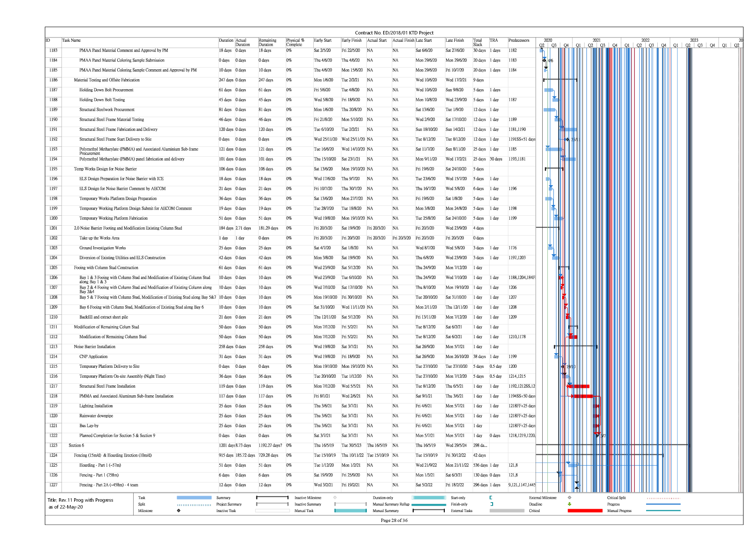The width and height of the screenshot is (756, 534).
Task: Click the 2022 year label in timescale
Action: (645, 40)
